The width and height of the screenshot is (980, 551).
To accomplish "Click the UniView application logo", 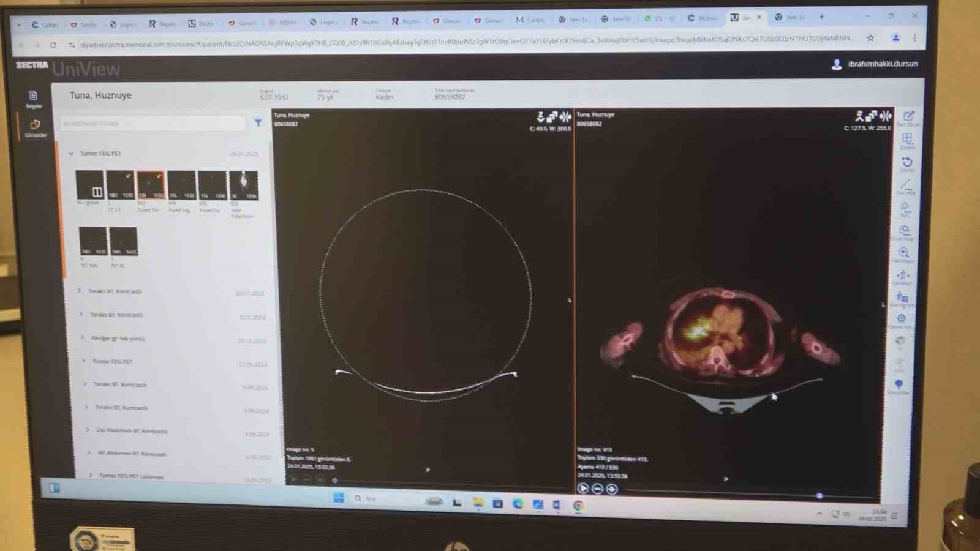I will 86,69.
